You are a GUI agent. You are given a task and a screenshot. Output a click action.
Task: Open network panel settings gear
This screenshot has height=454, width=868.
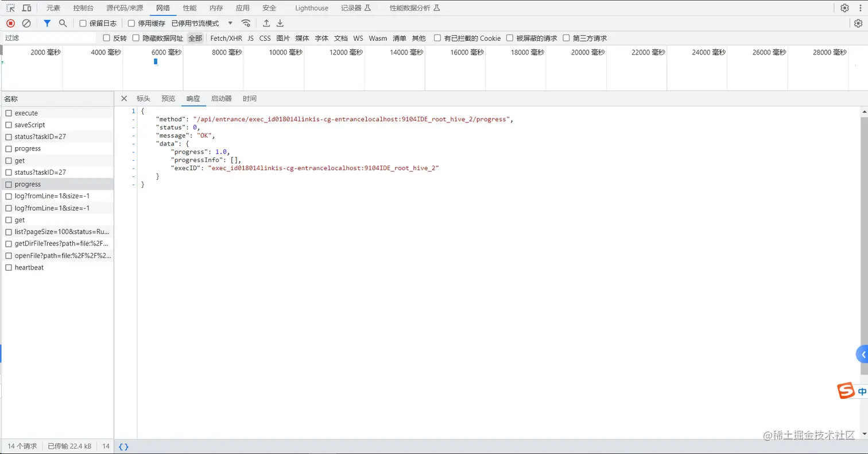(x=858, y=23)
